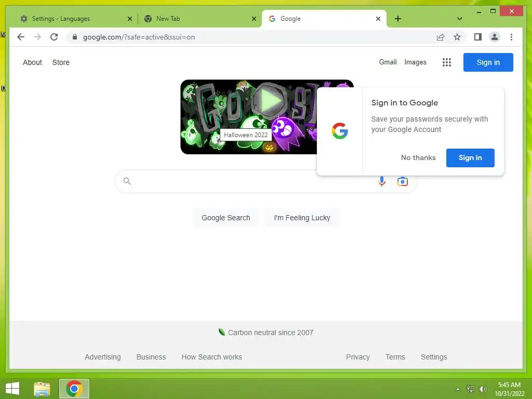Open the Windows Start menu
The height and width of the screenshot is (399, 532).
point(12,389)
